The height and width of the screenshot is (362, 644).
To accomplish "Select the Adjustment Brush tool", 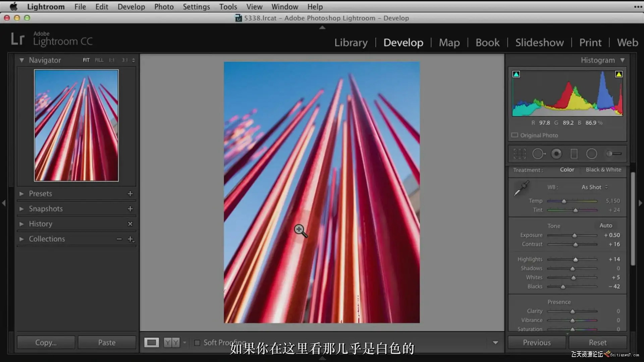I will click(x=613, y=154).
